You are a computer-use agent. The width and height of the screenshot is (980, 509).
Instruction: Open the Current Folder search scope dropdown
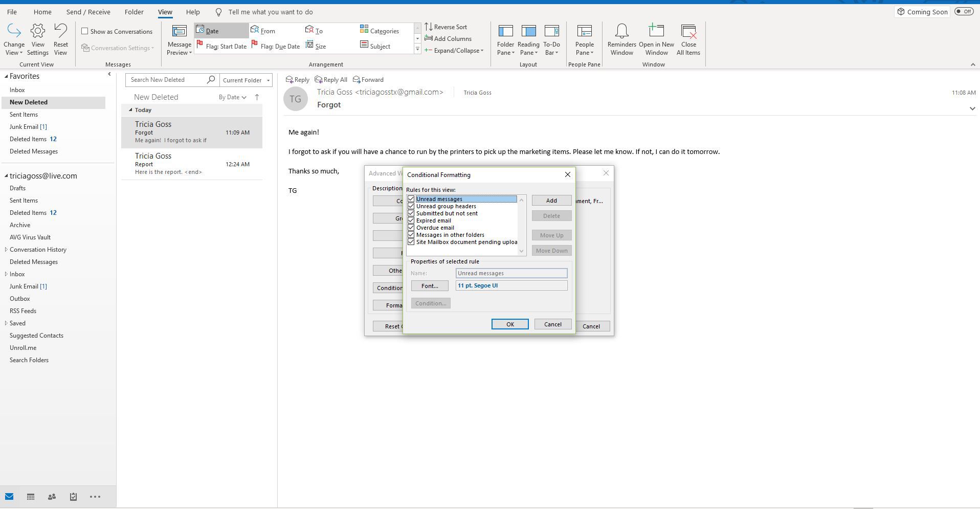click(246, 80)
